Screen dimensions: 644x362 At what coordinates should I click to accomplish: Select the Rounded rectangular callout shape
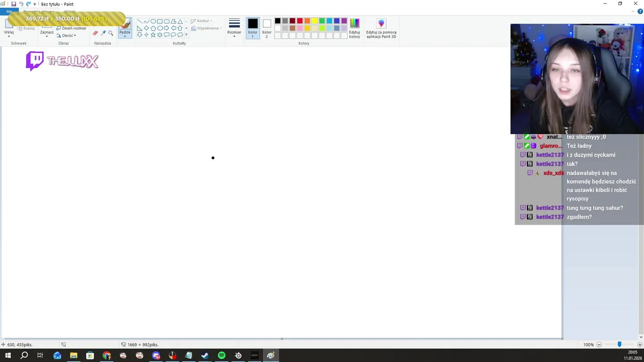tap(167, 35)
